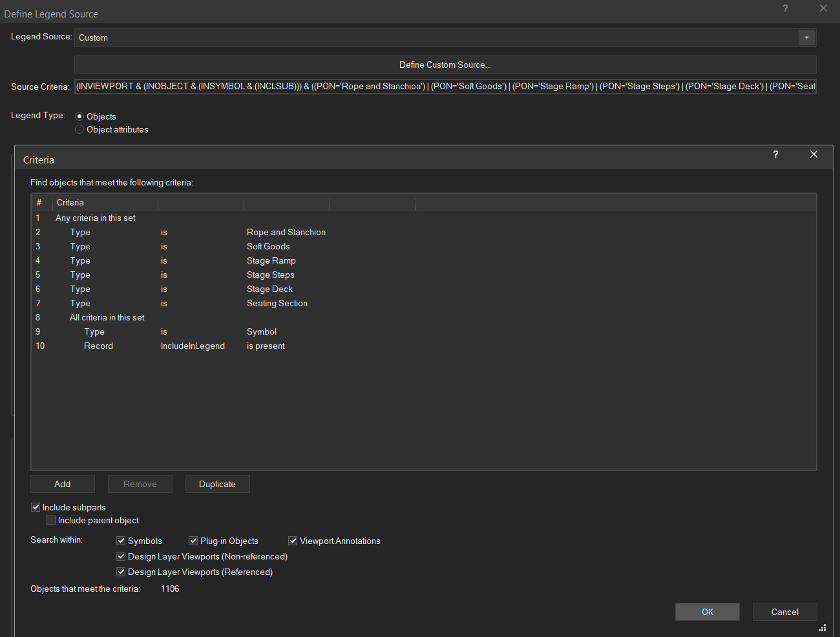Uncheck the Symbols search checkbox

tap(121, 541)
